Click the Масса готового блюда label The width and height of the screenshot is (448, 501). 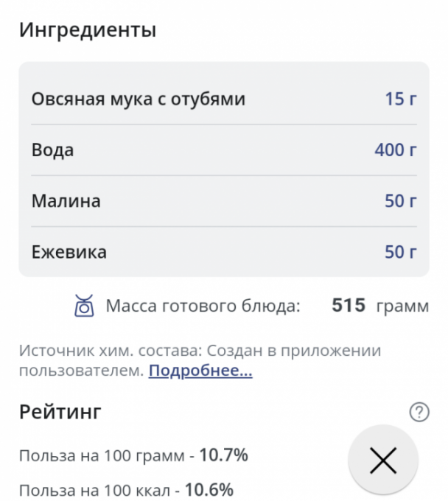click(203, 306)
